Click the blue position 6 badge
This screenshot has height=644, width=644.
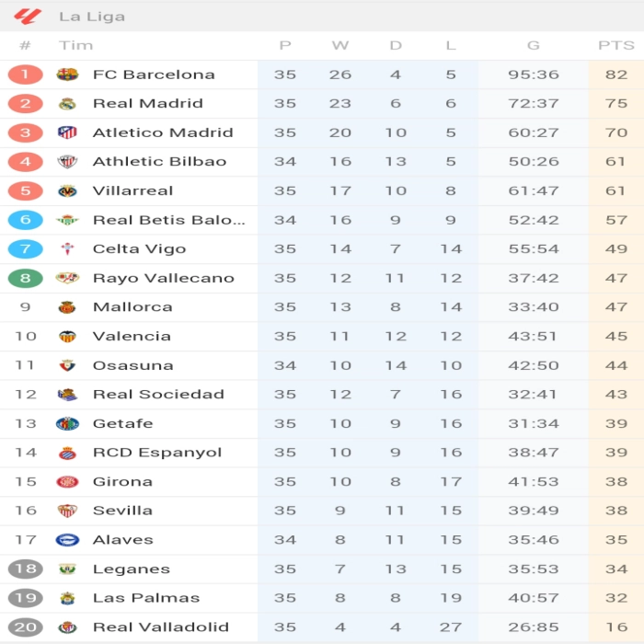click(x=25, y=220)
